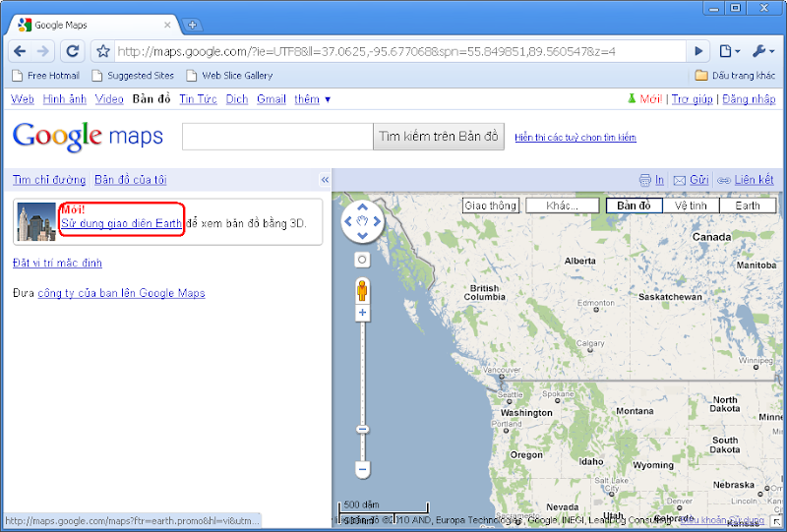Image resolution: width=787 pixels, height=532 pixels.
Task: Switch to Vệ tinh satellite view
Action: 691,206
